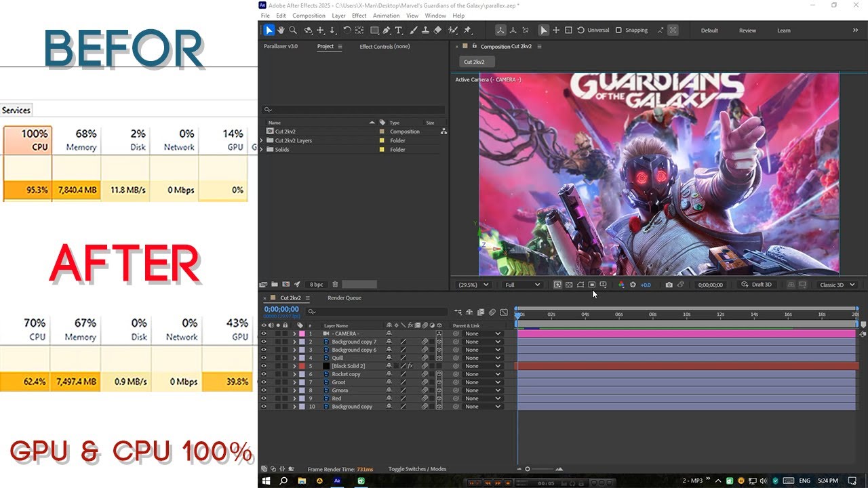Hide the Gmora layer
Viewport: 868px width, 488px height.
click(x=264, y=390)
